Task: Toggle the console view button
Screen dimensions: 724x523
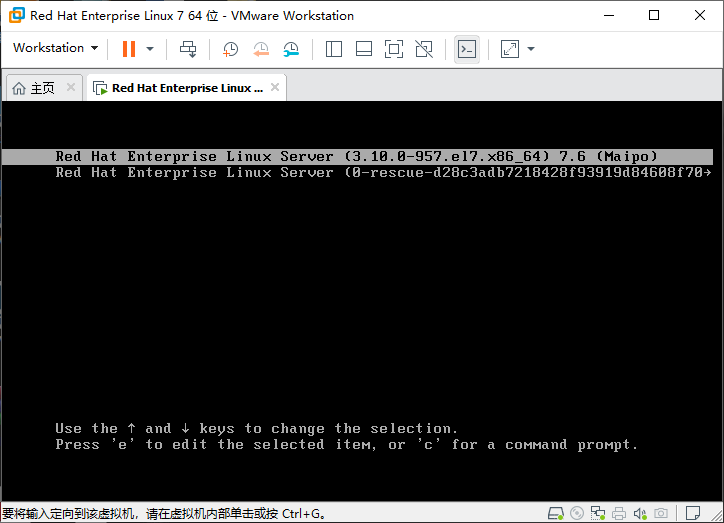Action: pyautogui.click(x=466, y=48)
